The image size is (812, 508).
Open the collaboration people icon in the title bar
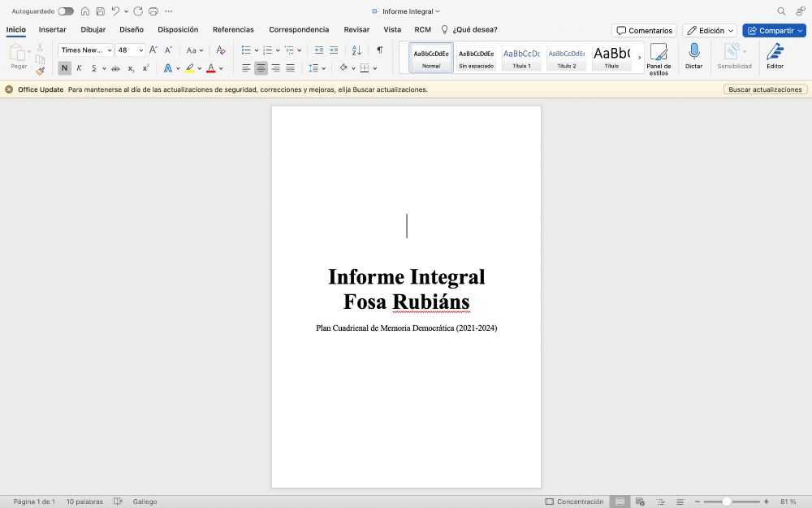coord(800,11)
